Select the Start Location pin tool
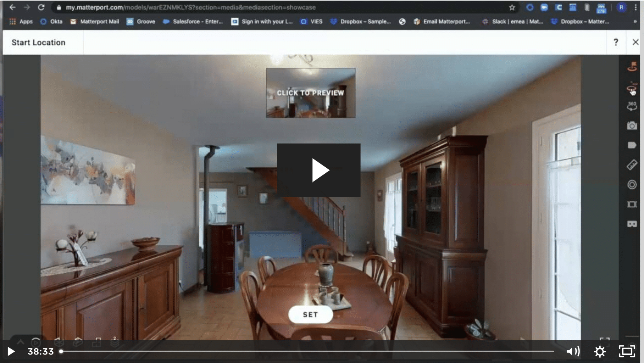This screenshot has width=644, height=363. [632, 67]
